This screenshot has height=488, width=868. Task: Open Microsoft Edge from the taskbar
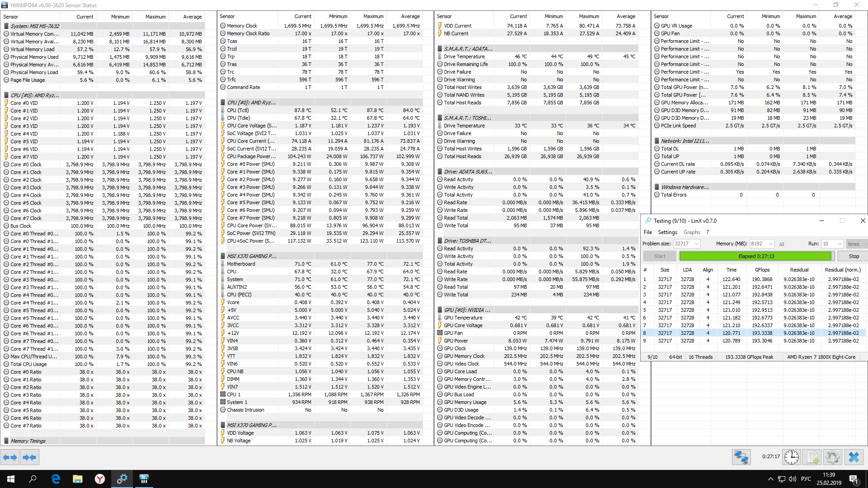click(56, 479)
